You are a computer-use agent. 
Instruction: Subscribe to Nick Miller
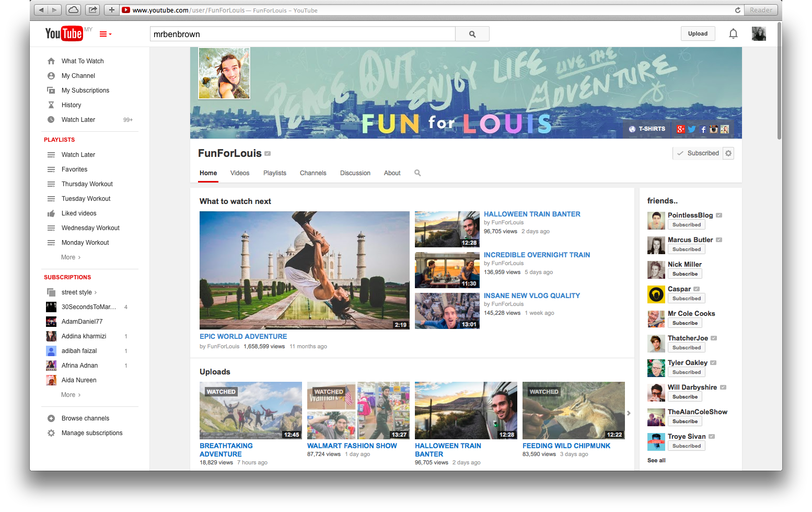(685, 274)
